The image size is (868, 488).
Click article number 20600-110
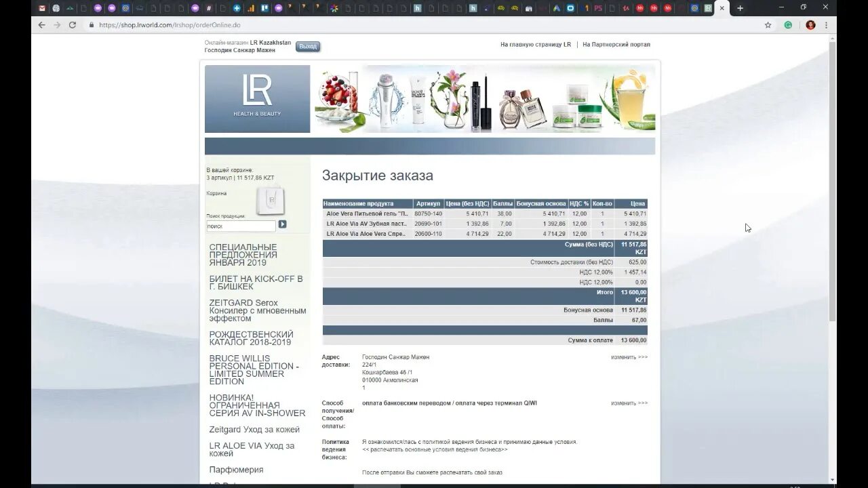(x=428, y=234)
